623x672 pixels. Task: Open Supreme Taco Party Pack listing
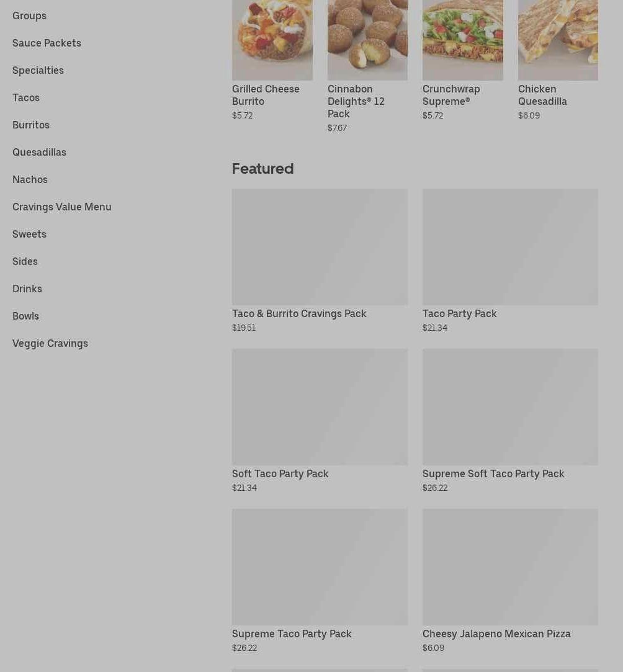point(292,634)
